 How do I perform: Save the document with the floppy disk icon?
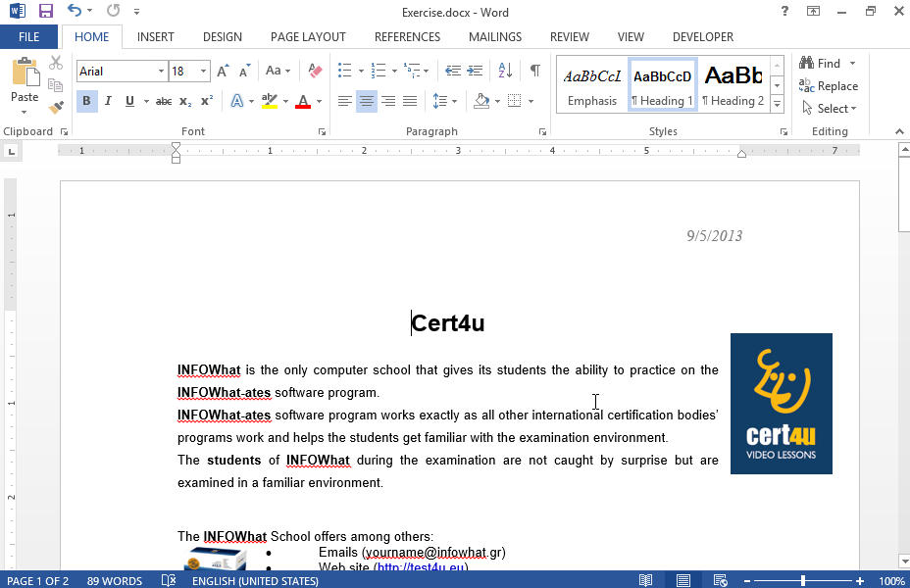pos(45,11)
